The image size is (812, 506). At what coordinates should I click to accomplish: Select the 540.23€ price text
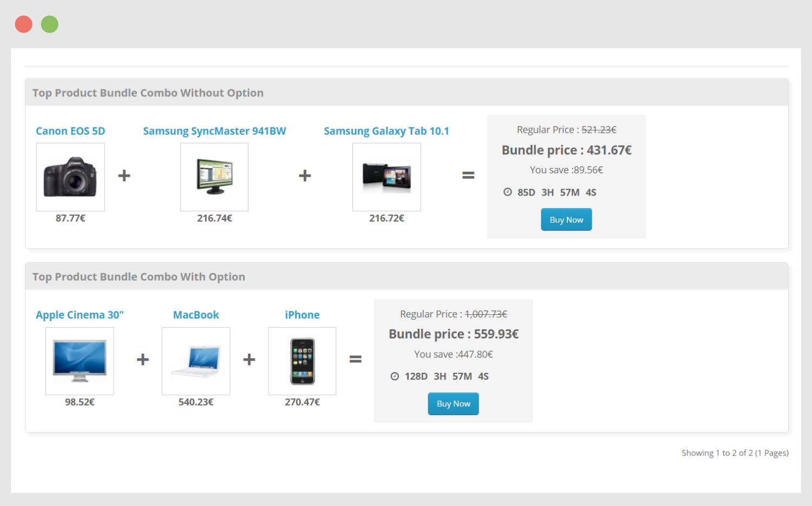(196, 402)
